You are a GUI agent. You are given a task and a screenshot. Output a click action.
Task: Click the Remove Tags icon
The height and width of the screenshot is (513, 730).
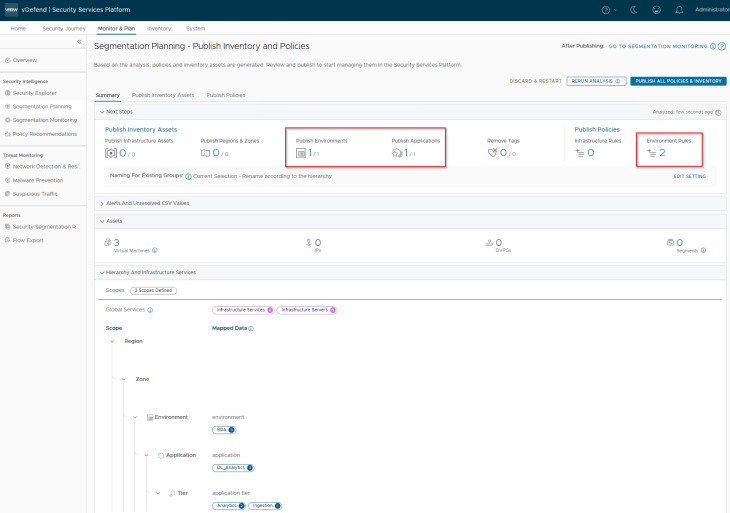492,153
